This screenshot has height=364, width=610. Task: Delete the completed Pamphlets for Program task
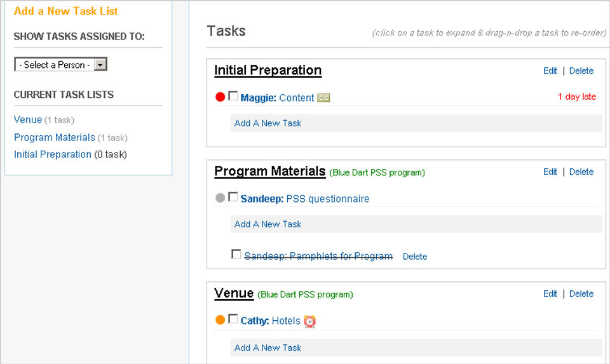415,257
